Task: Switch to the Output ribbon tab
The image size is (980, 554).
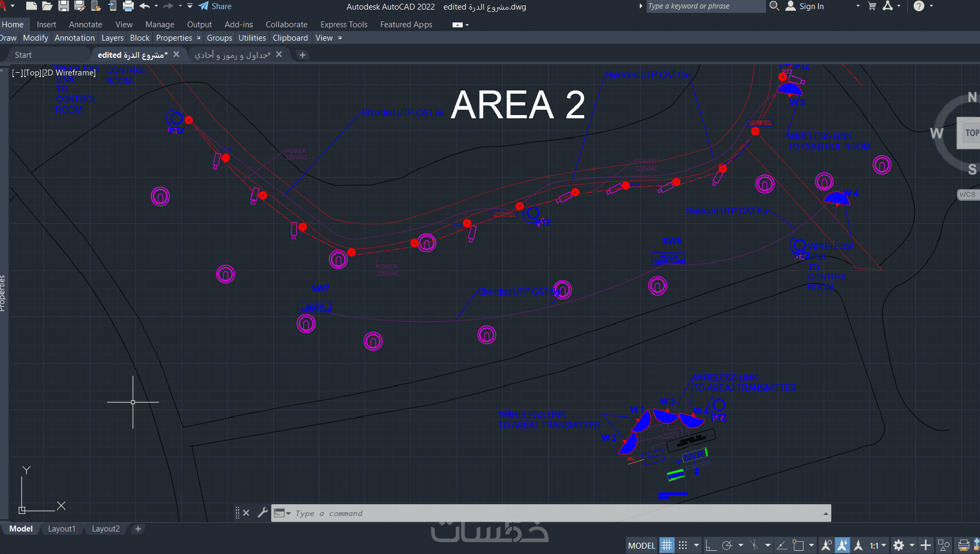Action: pos(200,25)
